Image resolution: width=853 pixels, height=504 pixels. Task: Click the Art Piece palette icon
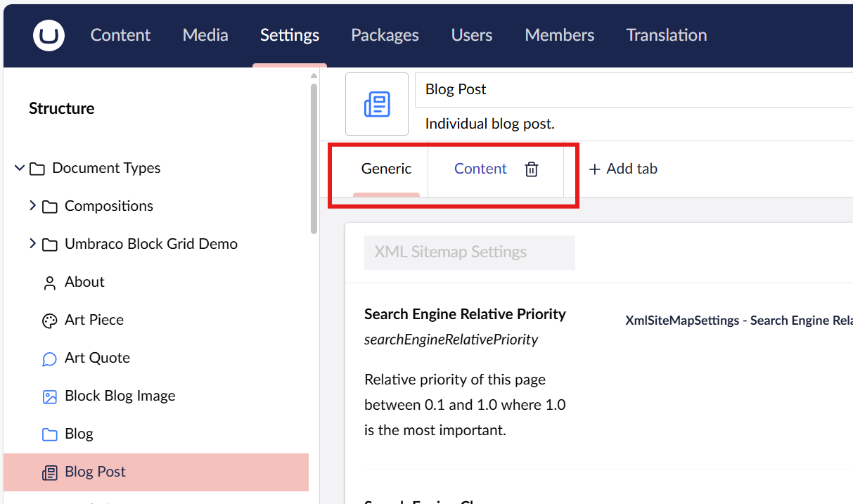50,321
